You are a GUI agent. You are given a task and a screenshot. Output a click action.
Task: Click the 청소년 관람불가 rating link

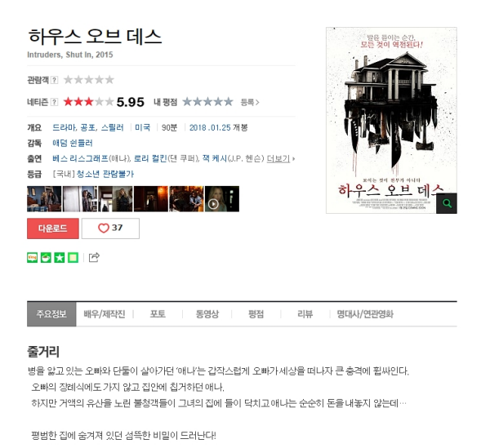tap(105, 174)
